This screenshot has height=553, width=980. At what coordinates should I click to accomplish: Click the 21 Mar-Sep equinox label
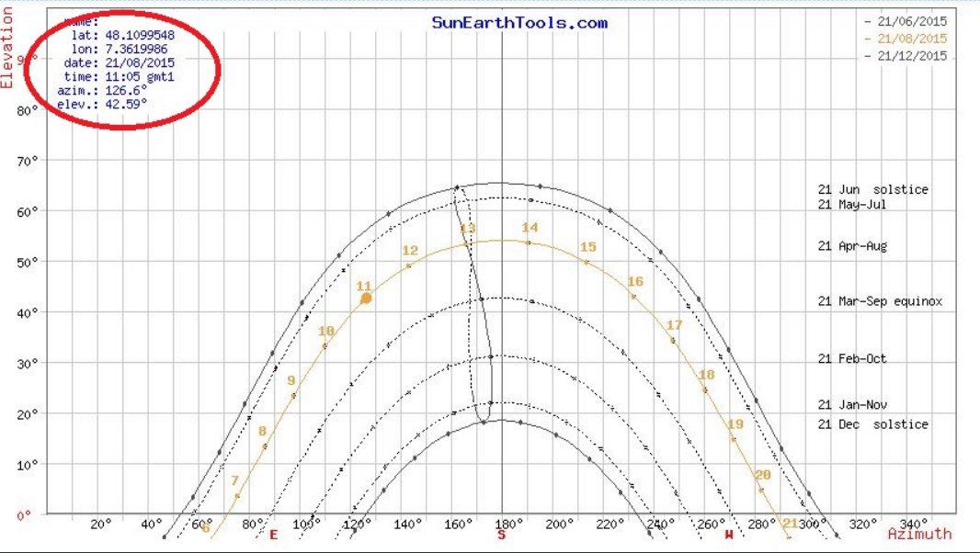coord(880,301)
